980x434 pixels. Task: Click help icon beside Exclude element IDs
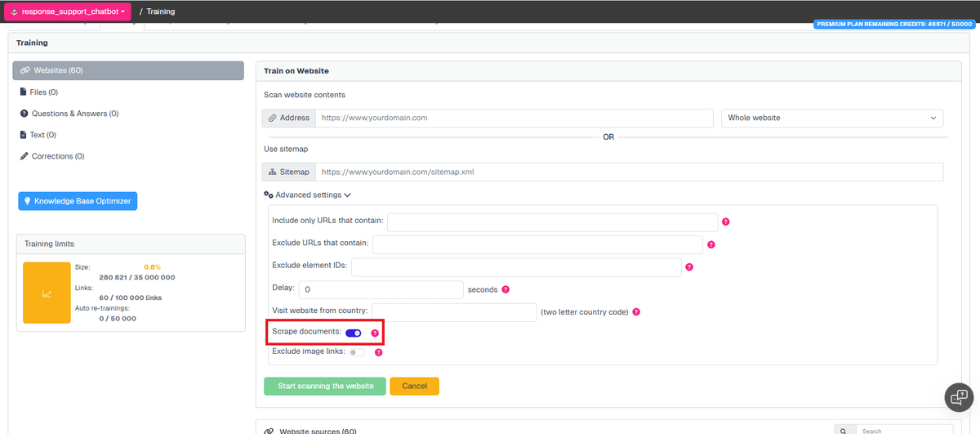pyautogui.click(x=689, y=267)
